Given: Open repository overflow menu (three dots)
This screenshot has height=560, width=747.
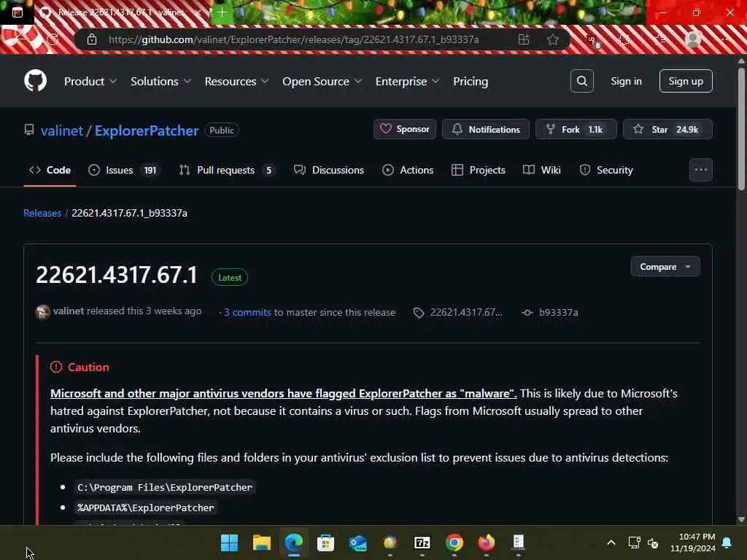Looking at the screenshot, I should (x=701, y=170).
